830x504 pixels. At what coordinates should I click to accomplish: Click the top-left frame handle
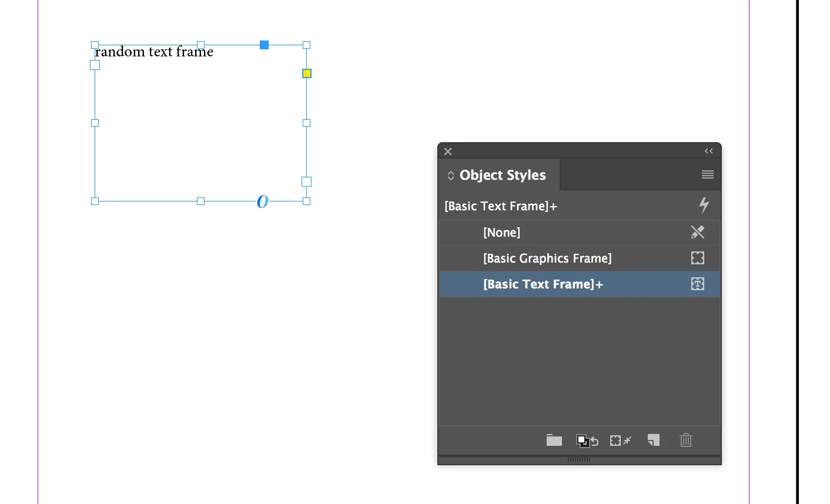[x=95, y=45]
